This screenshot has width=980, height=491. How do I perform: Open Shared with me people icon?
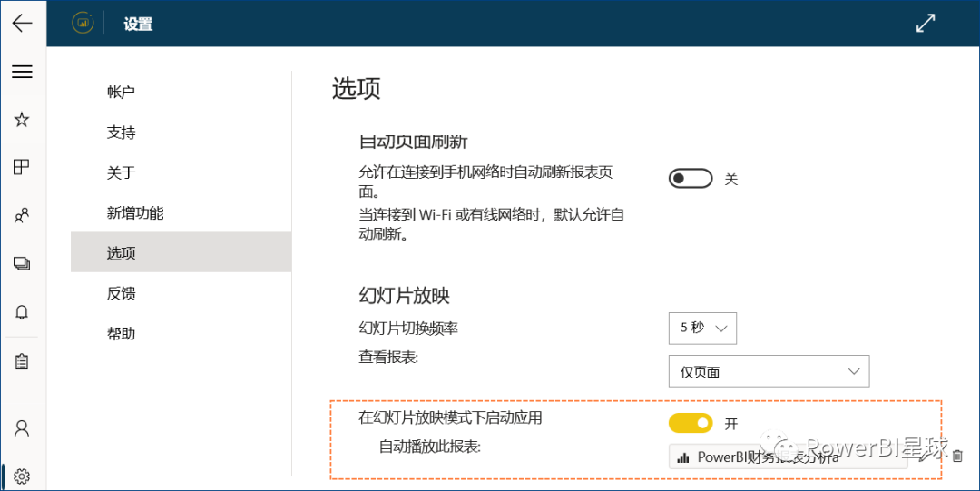[x=22, y=216]
